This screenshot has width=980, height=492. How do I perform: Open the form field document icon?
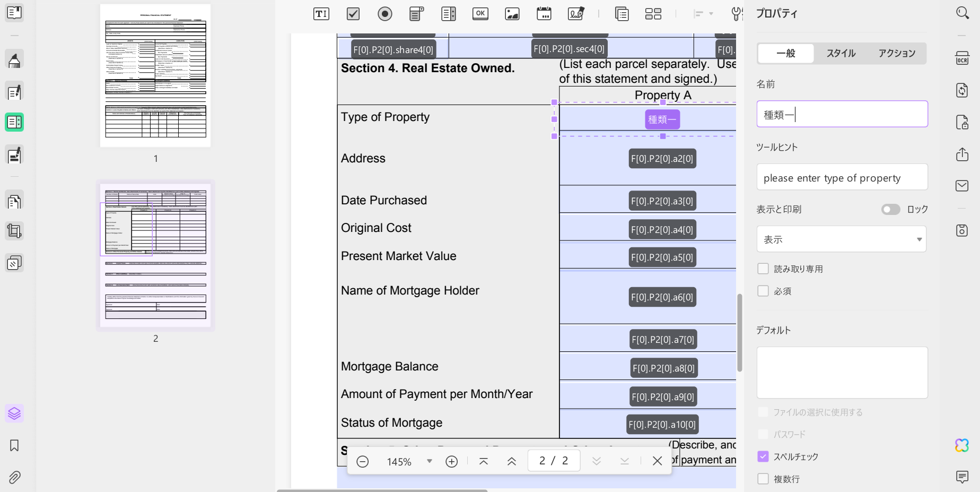pyautogui.click(x=622, y=14)
